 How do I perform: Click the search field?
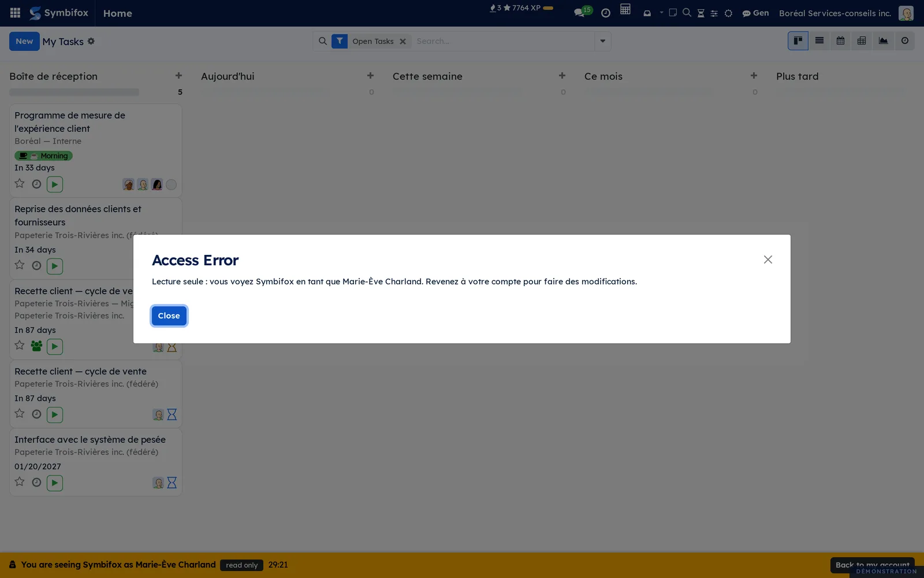pos(502,41)
